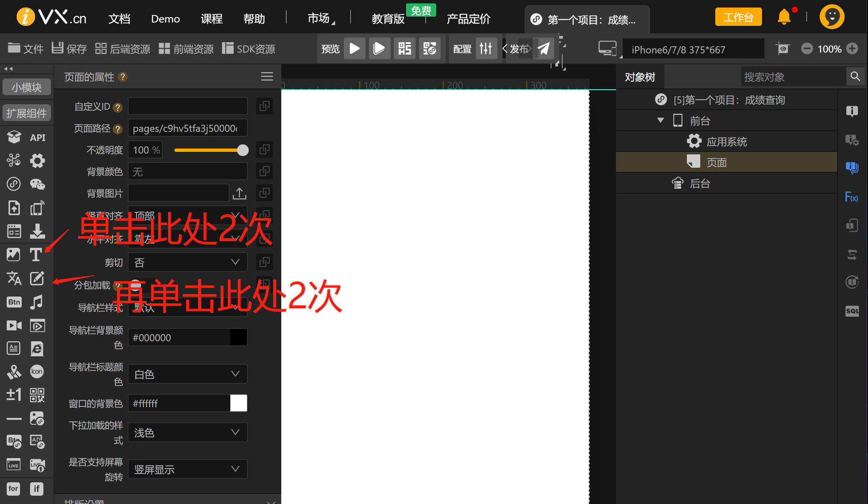Click the search magnifier in object tree
This screenshot has height=504, width=868.
tap(855, 77)
